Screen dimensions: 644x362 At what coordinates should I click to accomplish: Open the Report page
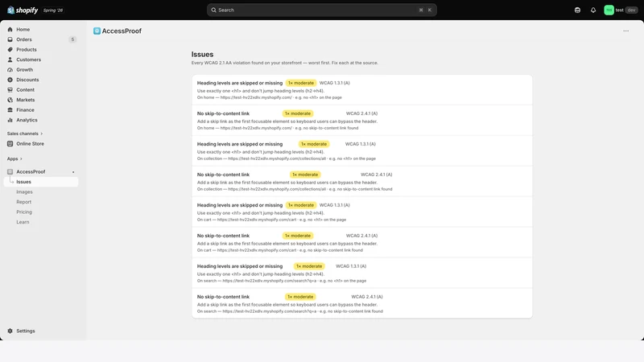pyautogui.click(x=24, y=202)
